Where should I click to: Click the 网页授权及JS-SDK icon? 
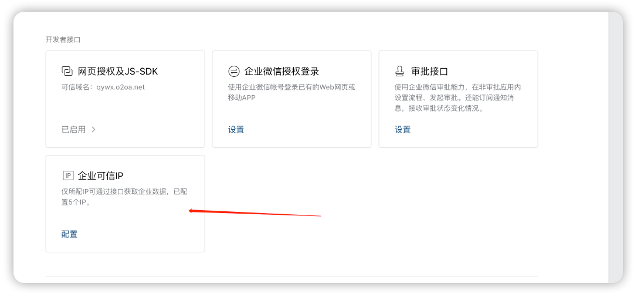67,72
